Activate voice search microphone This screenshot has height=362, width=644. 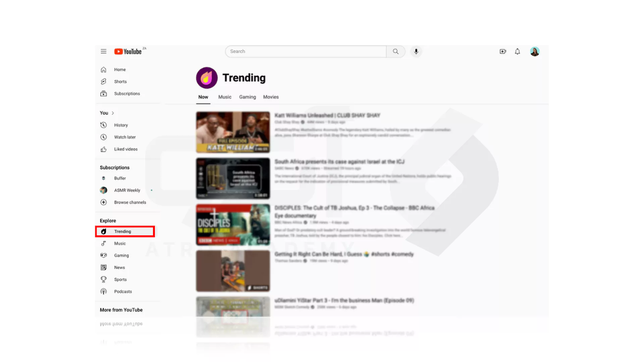click(x=416, y=51)
